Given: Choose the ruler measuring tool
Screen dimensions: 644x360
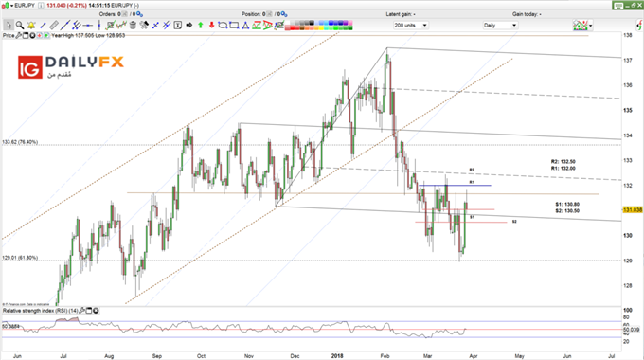Looking at the screenshot, I should tap(54, 25).
